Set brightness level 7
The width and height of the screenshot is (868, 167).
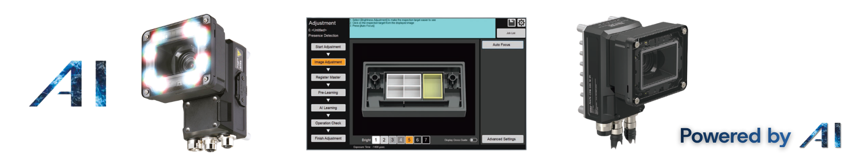(x=425, y=140)
